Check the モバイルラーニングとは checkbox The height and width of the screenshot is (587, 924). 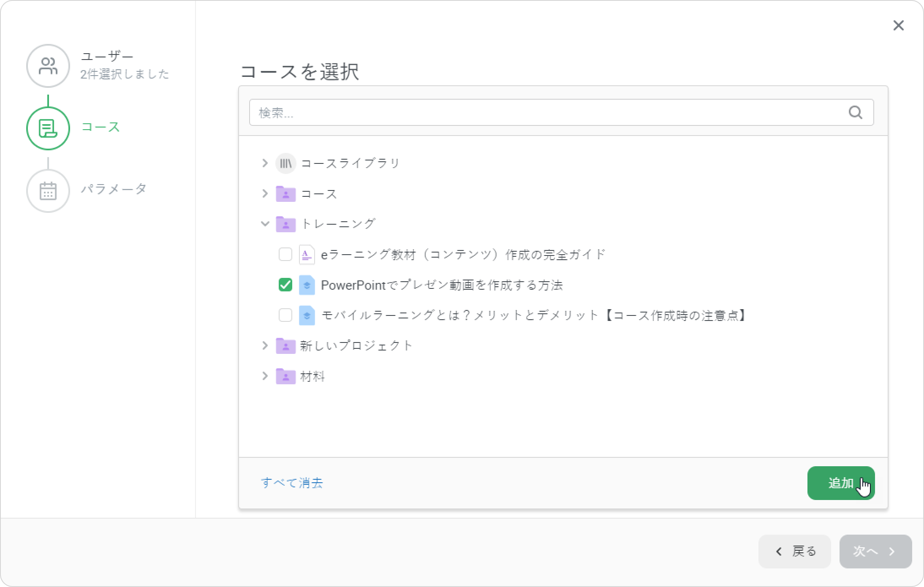[x=285, y=315]
